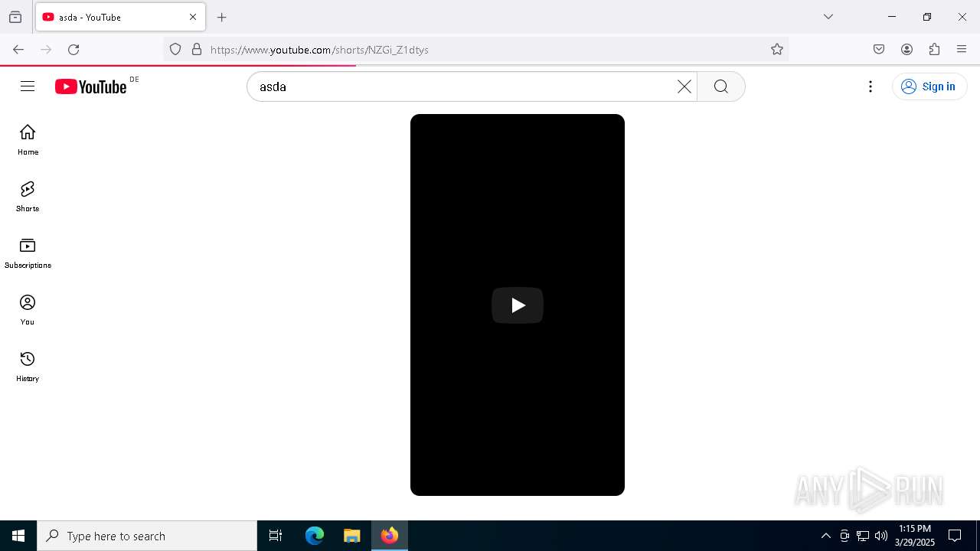Open the volume control in tray
This screenshot has height=551, width=980.
tap(881, 536)
